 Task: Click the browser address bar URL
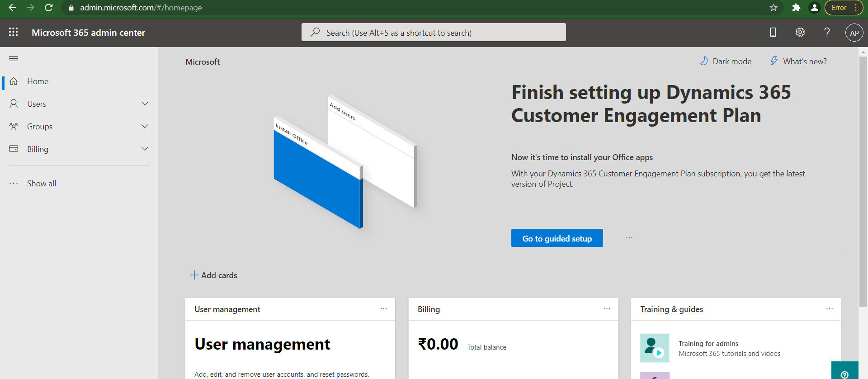click(x=141, y=8)
